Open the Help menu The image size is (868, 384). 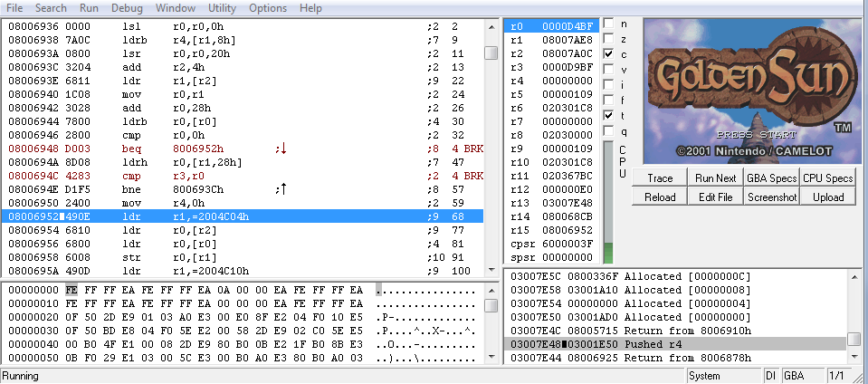310,8
